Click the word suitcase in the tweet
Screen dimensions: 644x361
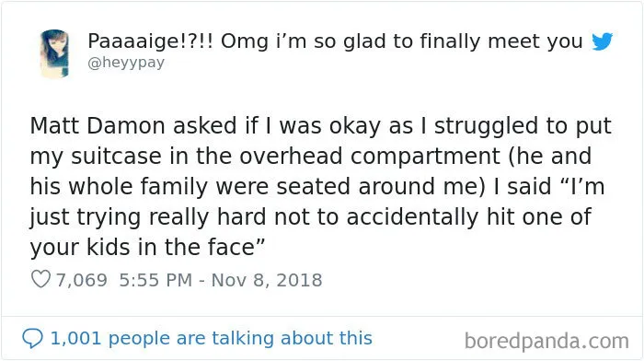pos(116,157)
